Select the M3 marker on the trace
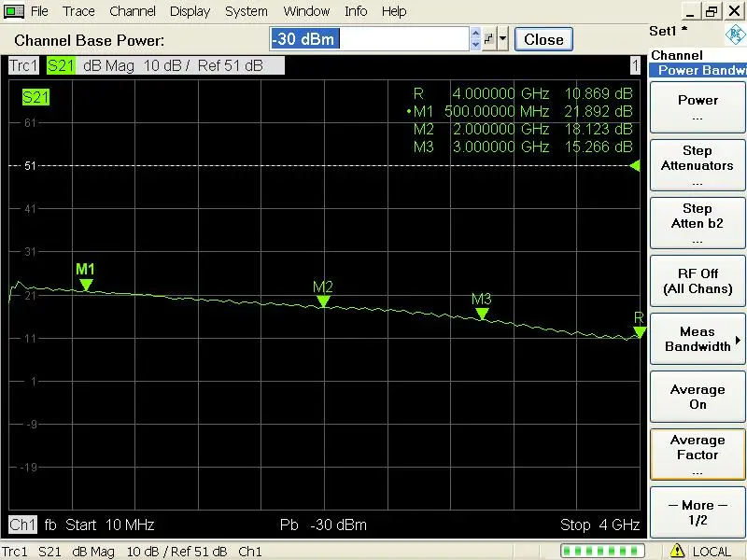The image size is (747, 560). (x=482, y=314)
